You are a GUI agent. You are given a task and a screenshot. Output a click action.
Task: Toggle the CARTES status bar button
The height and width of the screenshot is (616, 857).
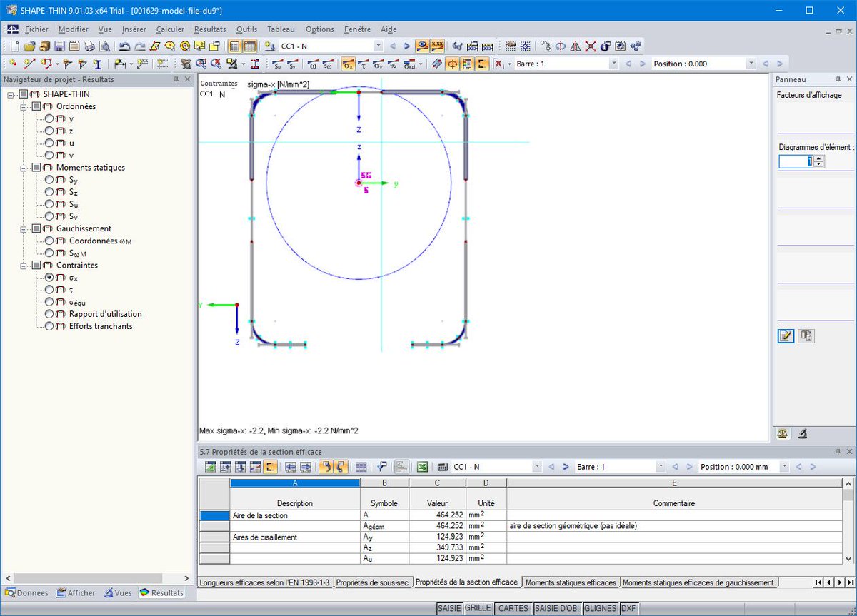(513, 608)
